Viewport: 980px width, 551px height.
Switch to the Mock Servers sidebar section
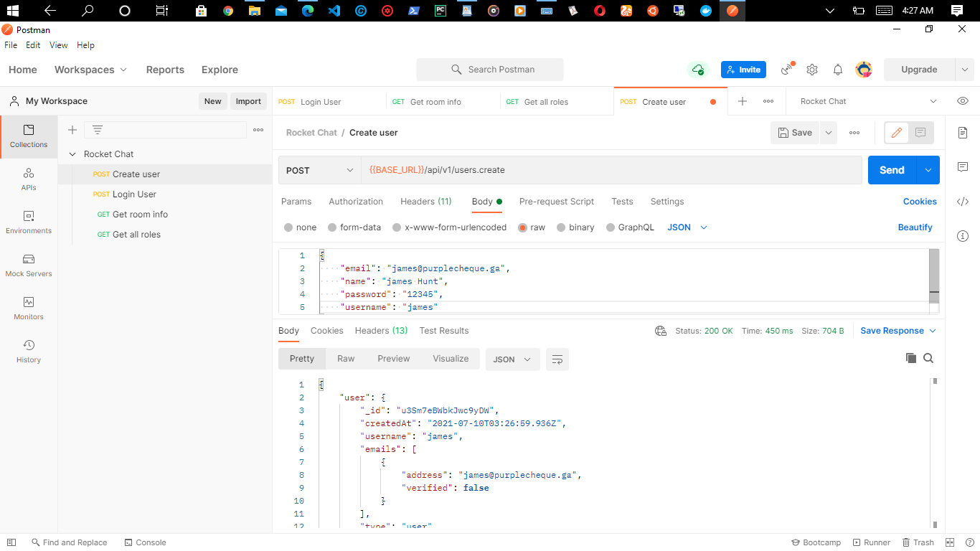(28, 265)
